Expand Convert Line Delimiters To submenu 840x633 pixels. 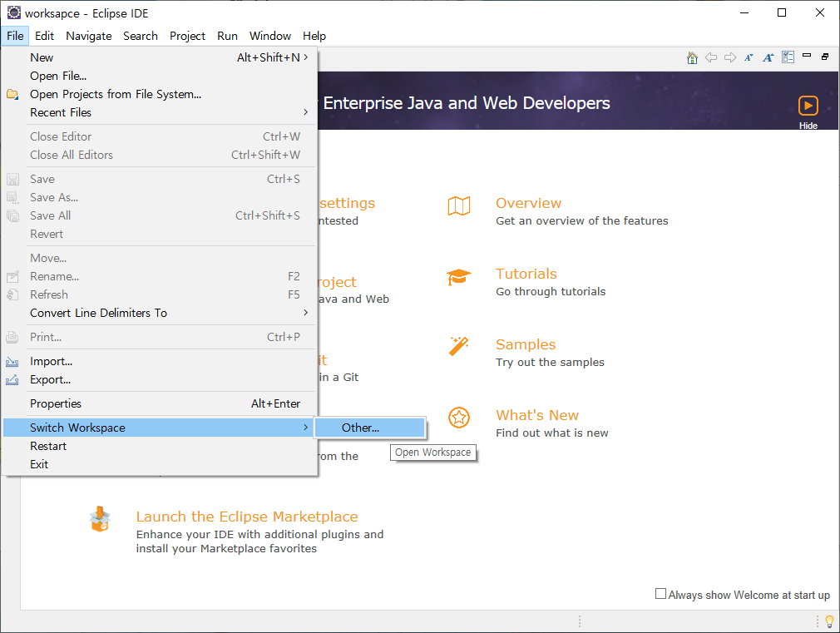pos(160,313)
